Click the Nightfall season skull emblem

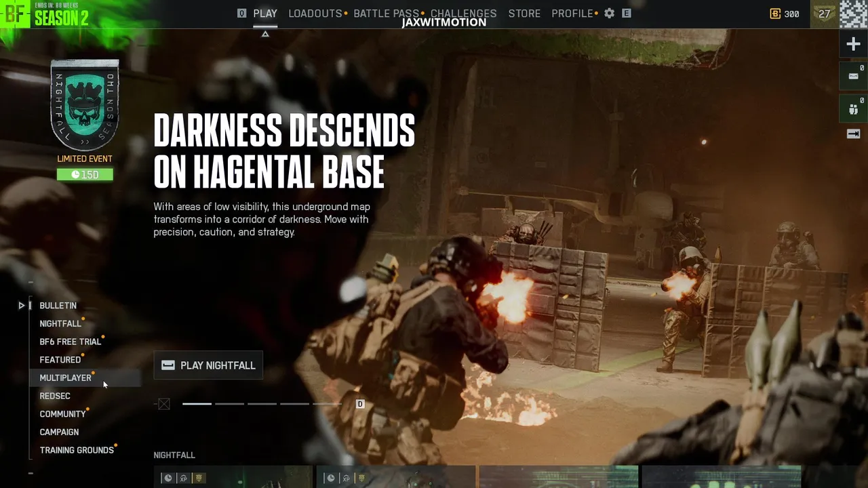(85, 105)
